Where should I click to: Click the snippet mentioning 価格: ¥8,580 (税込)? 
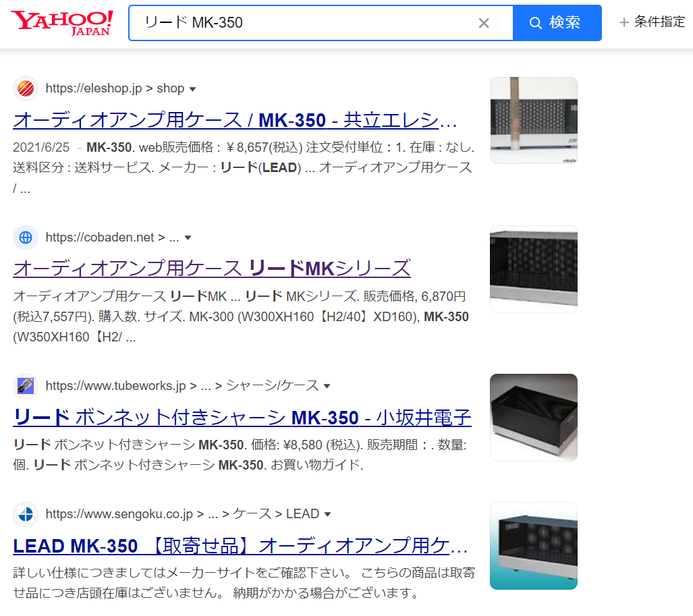(x=240, y=455)
